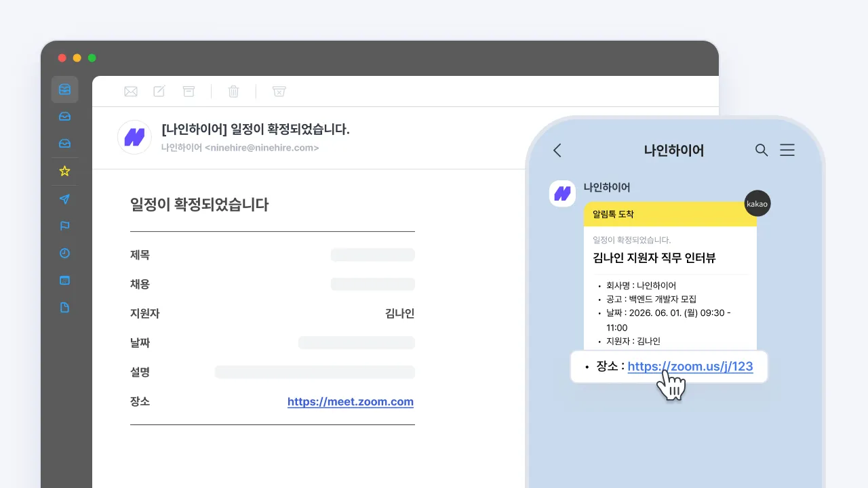Click the '제목' field label
The height and width of the screenshot is (488, 868).
pos(140,255)
